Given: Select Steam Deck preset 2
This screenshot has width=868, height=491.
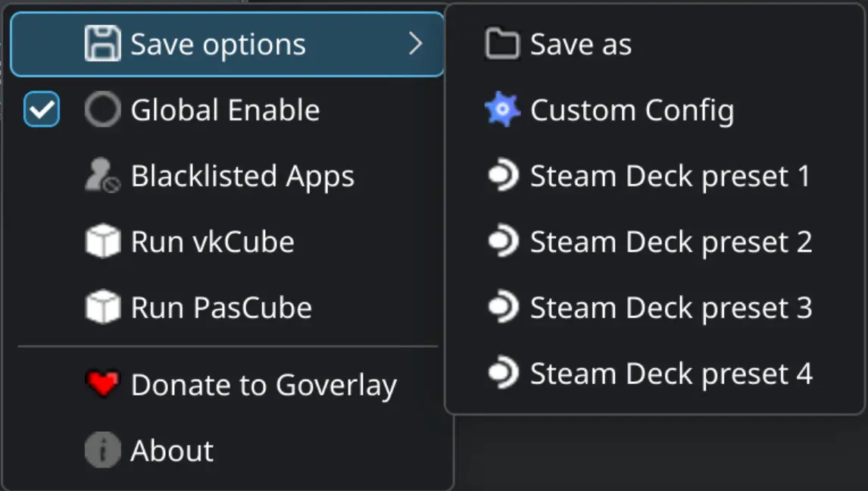Looking at the screenshot, I should (x=670, y=242).
